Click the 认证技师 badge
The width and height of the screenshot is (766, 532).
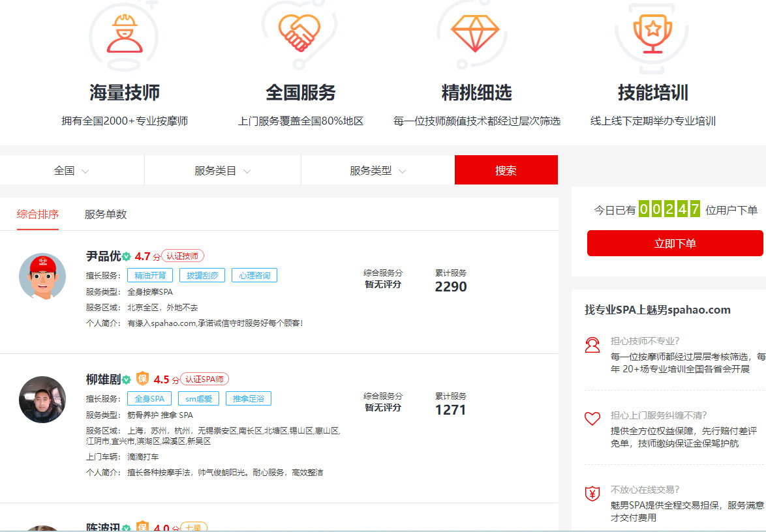182,256
